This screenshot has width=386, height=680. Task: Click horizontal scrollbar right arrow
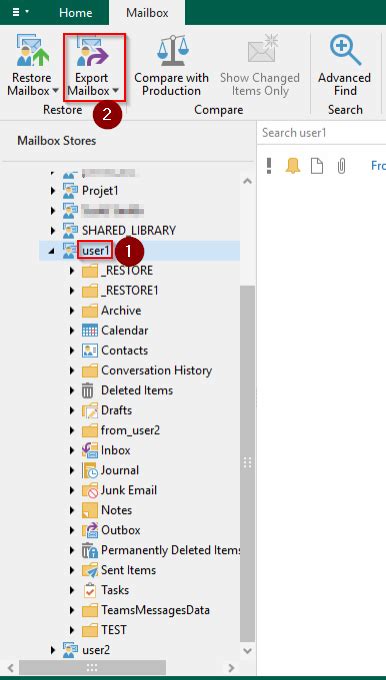coord(231,667)
